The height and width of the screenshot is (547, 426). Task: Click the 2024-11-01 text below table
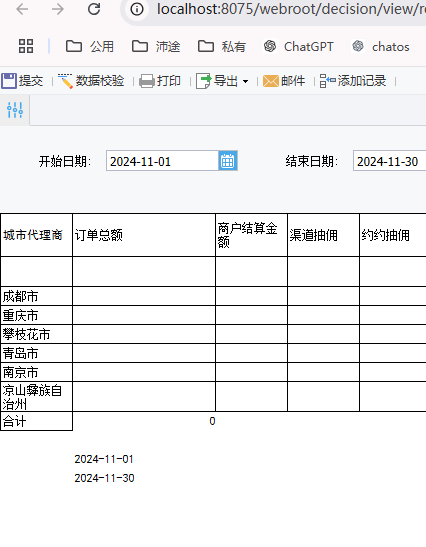(x=104, y=459)
